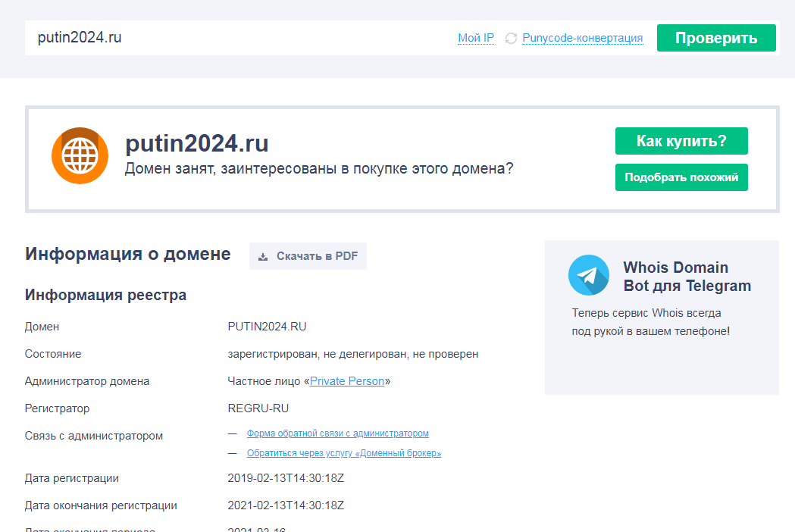Click the Регистратор row label

coord(58,408)
